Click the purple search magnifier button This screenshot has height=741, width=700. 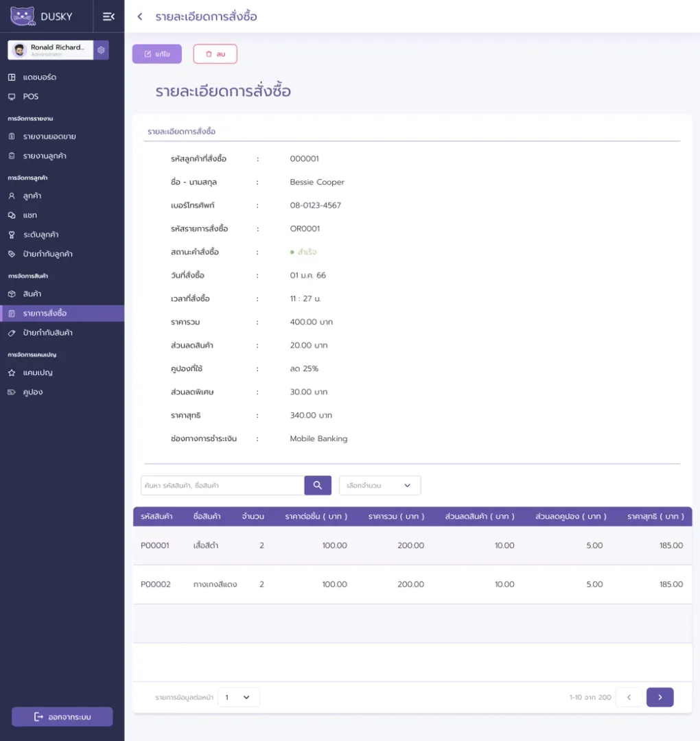point(318,485)
